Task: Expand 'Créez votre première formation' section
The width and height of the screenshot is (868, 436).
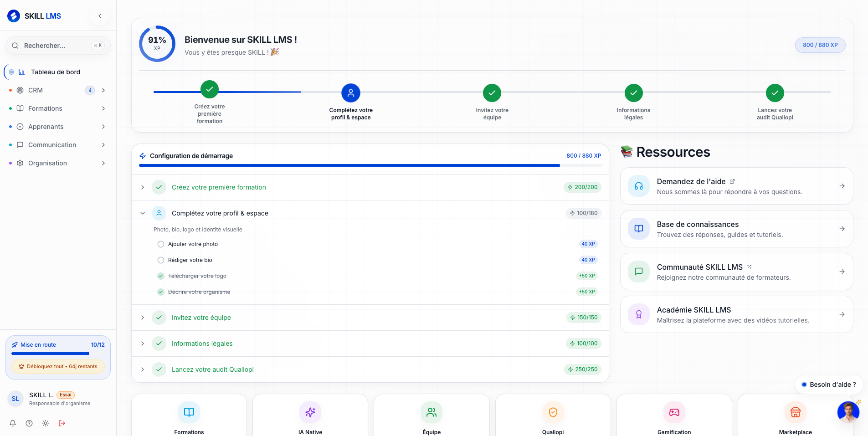Action: pyautogui.click(x=143, y=187)
